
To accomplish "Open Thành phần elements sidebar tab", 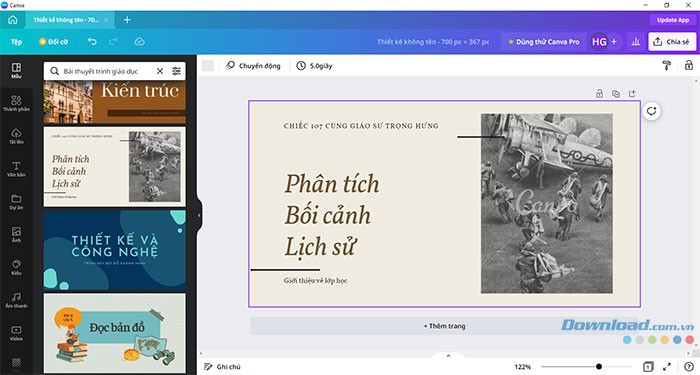I will pyautogui.click(x=16, y=103).
